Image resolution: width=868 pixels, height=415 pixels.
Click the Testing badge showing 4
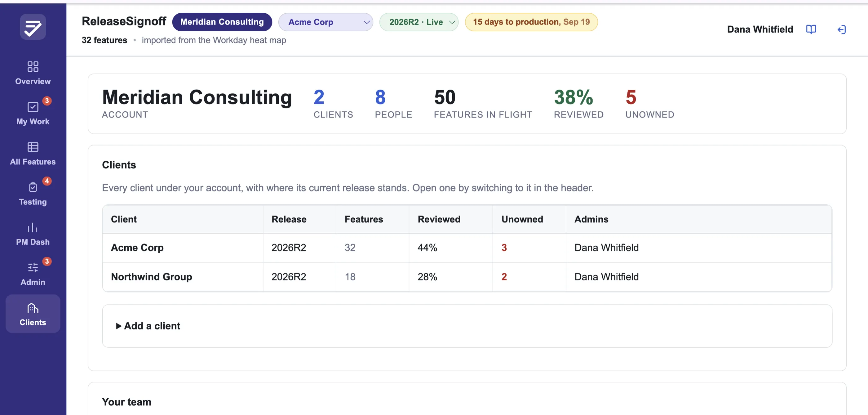(x=47, y=181)
